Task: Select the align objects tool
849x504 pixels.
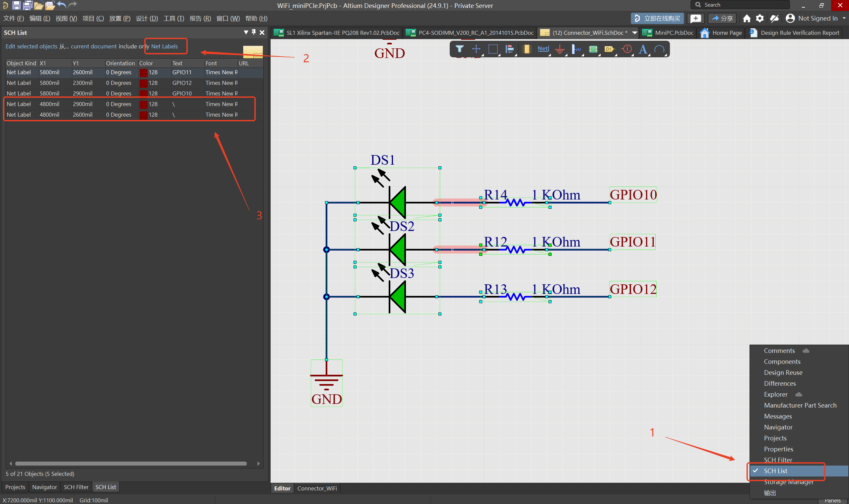Action: click(x=509, y=49)
